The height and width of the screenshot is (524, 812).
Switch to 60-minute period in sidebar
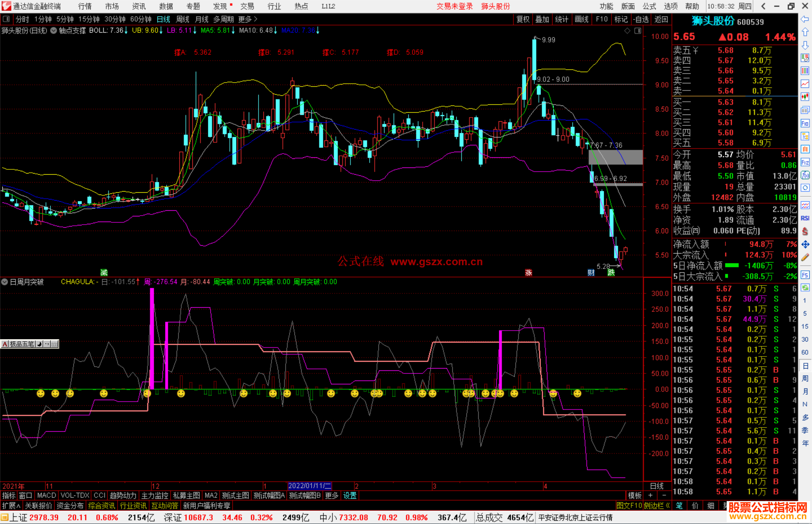coord(805,352)
